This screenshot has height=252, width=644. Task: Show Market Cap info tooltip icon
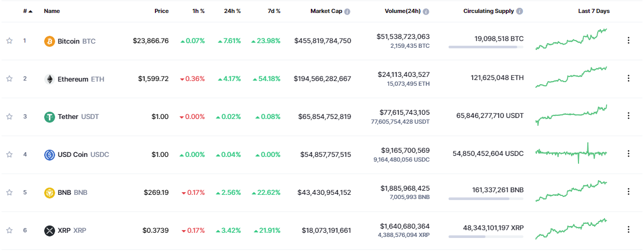click(347, 11)
